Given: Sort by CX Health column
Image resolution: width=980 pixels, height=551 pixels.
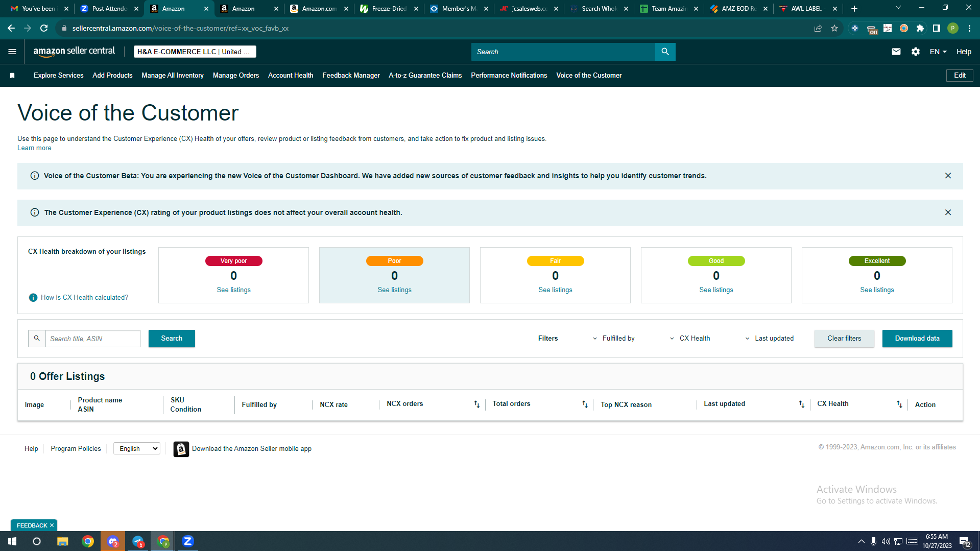Looking at the screenshot, I should click(x=899, y=404).
